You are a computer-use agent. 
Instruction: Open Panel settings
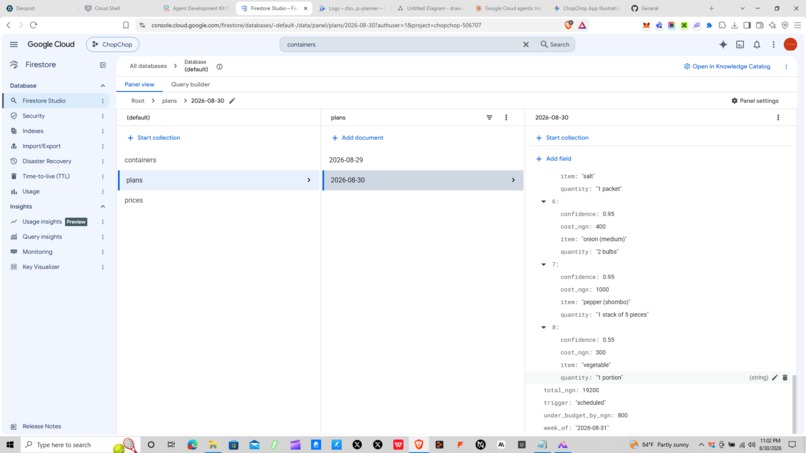tap(755, 101)
